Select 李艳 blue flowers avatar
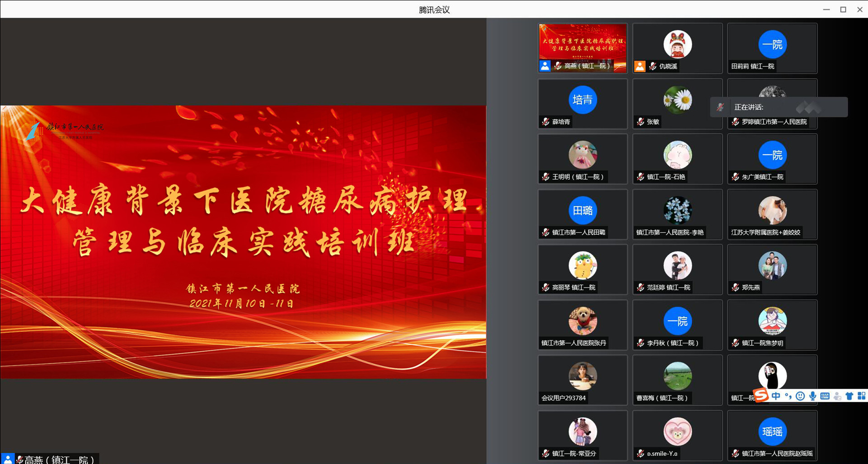 click(677, 210)
